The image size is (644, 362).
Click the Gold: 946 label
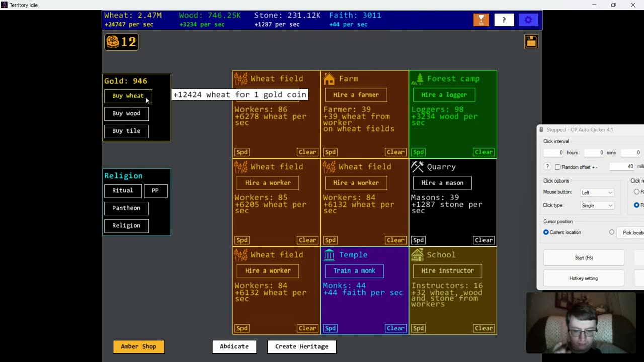126,81
